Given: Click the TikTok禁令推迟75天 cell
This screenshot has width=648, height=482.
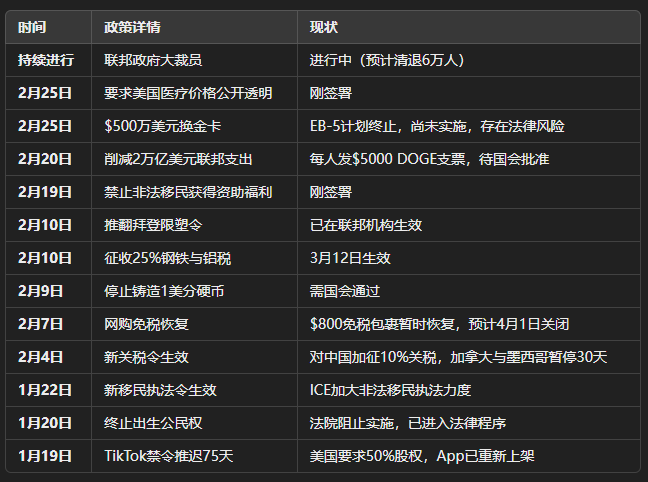Looking at the screenshot, I should [x=168, y=456].
